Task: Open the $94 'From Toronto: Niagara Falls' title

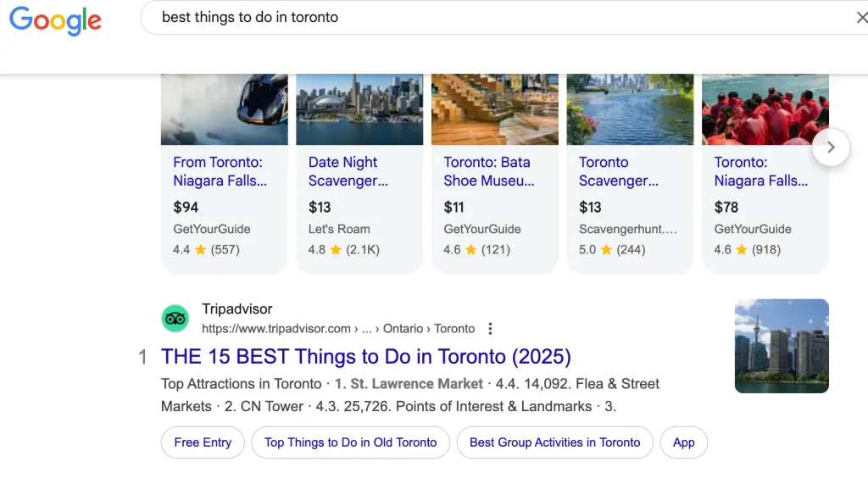Action: 220,171
